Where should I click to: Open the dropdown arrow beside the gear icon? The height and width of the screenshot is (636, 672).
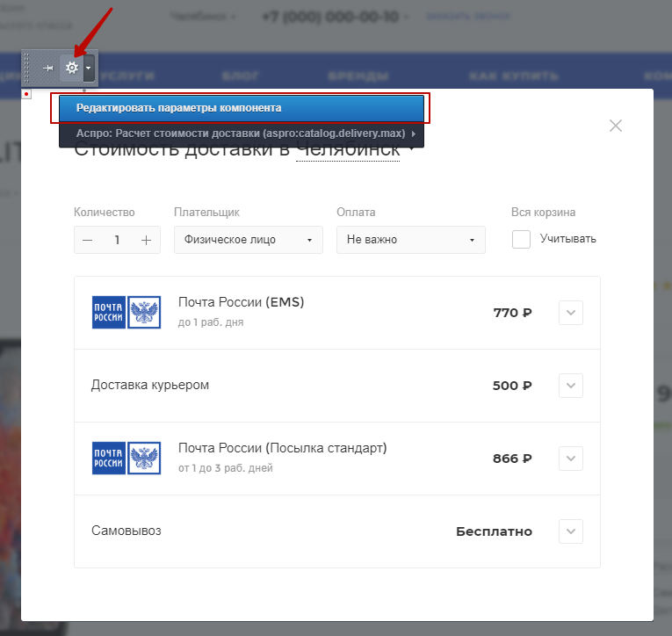click(89, 68)
